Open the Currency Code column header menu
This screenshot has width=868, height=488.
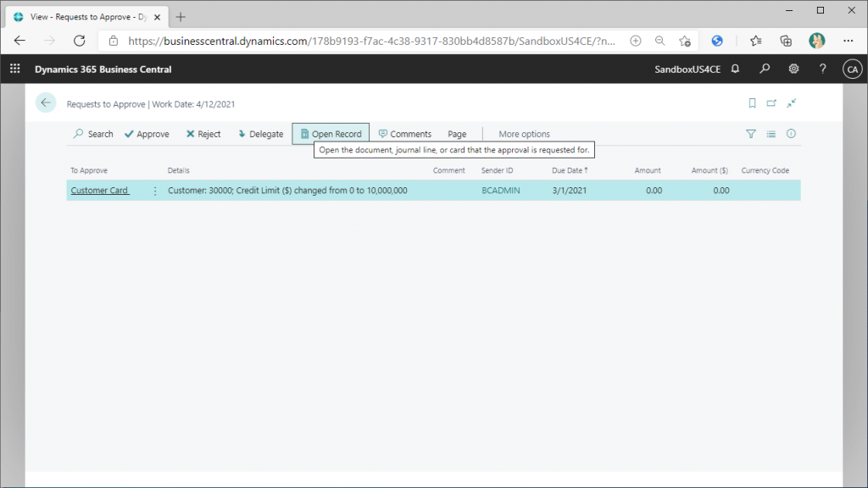(x=765, y=170)
